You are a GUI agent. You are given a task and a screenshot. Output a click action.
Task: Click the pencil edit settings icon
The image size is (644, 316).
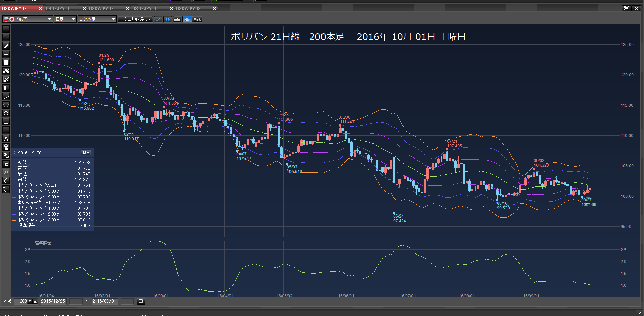click(158, 19)
